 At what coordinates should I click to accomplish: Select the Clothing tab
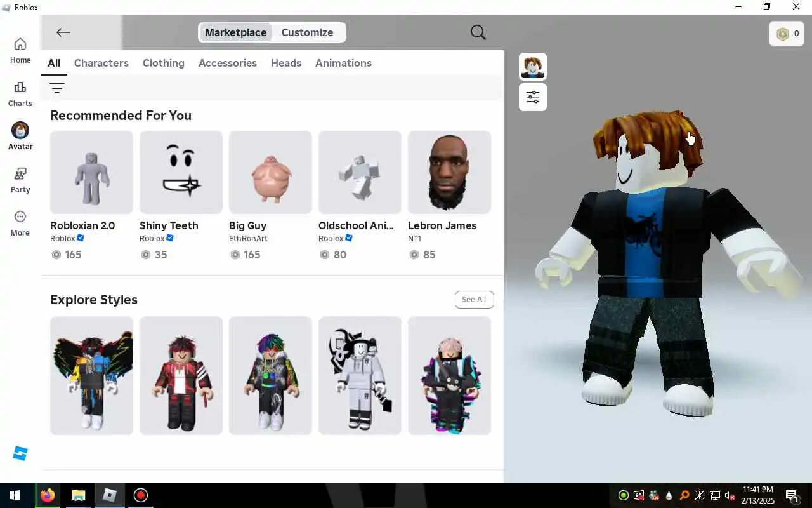coord(164,63)
